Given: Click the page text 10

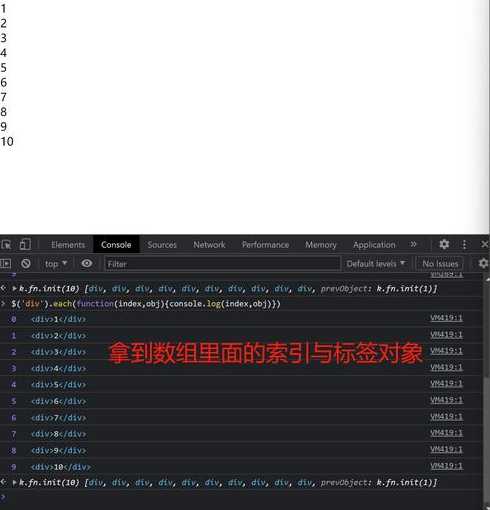Looking at the screenshot, I should pyautogui.click(x=7, y=141).
